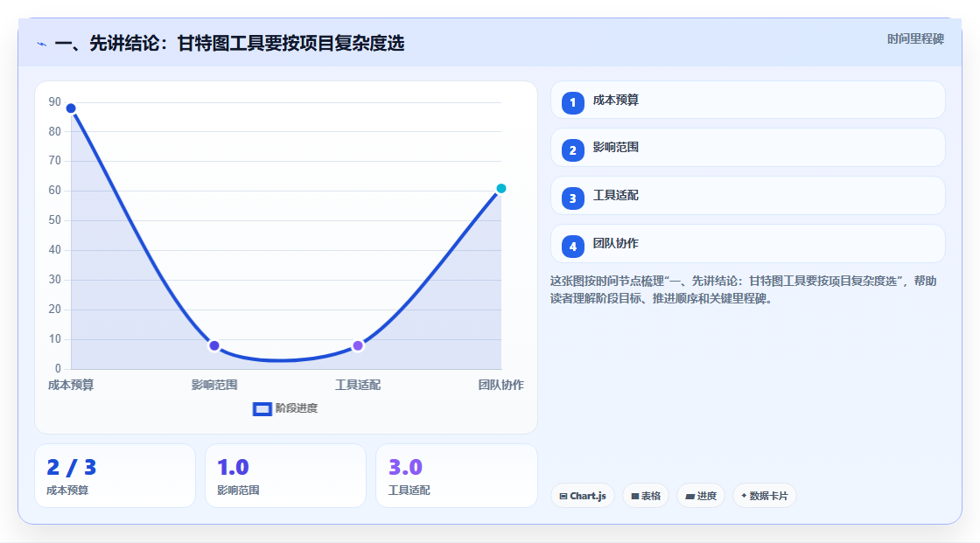Click the 表格 tag

click(646, 496)
